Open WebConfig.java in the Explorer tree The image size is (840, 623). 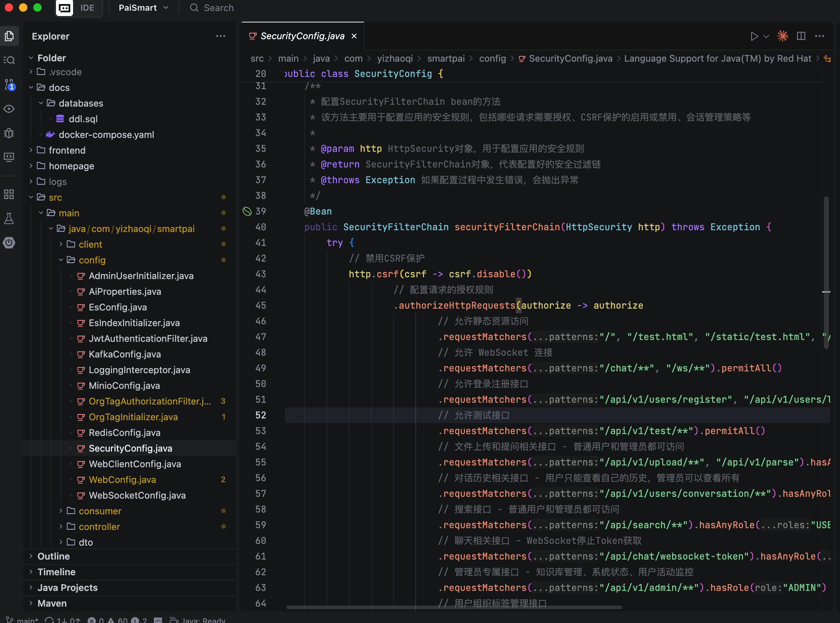(x=122, y=480)
